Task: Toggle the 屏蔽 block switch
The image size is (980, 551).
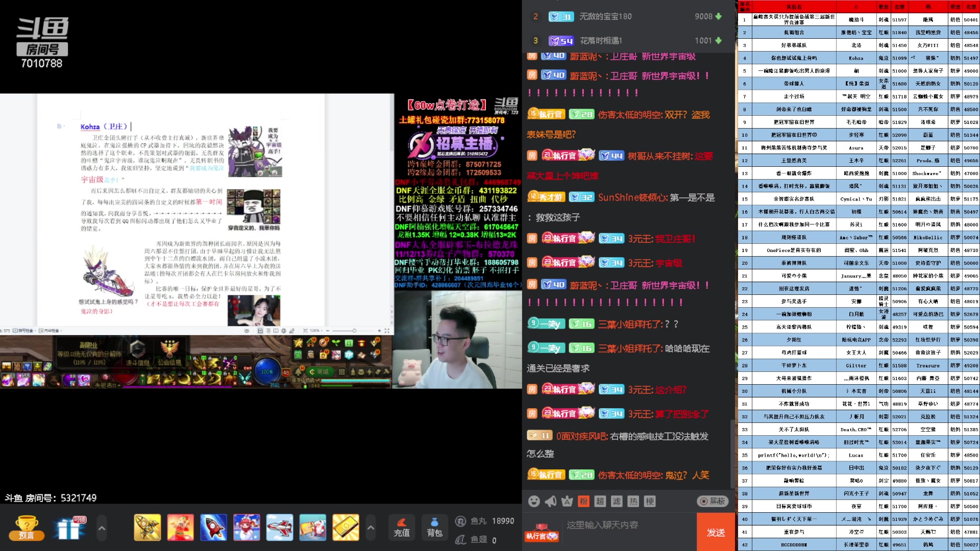Action: (713, 502)
